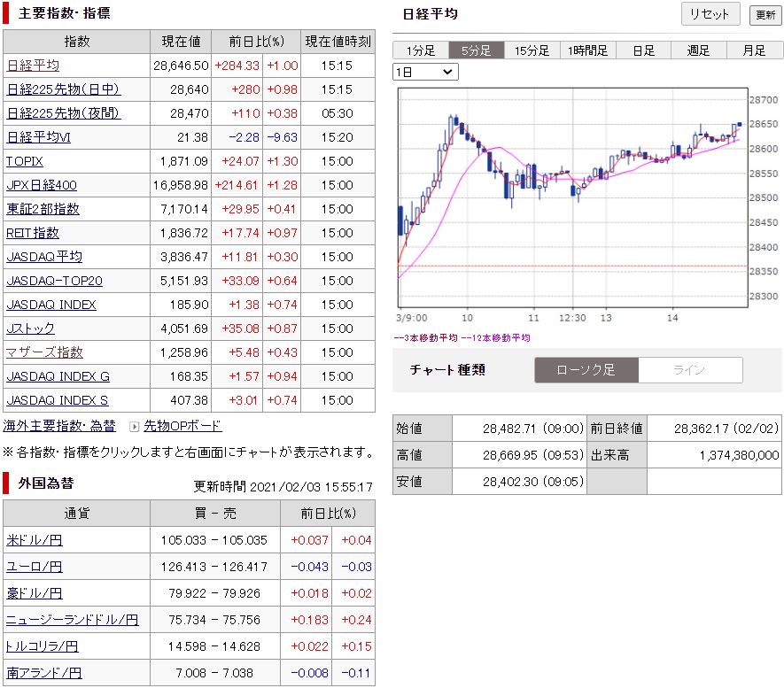Screen dimensions: 784x688
Task: Click the リセット chart button
Action: [x=710, y=14]
